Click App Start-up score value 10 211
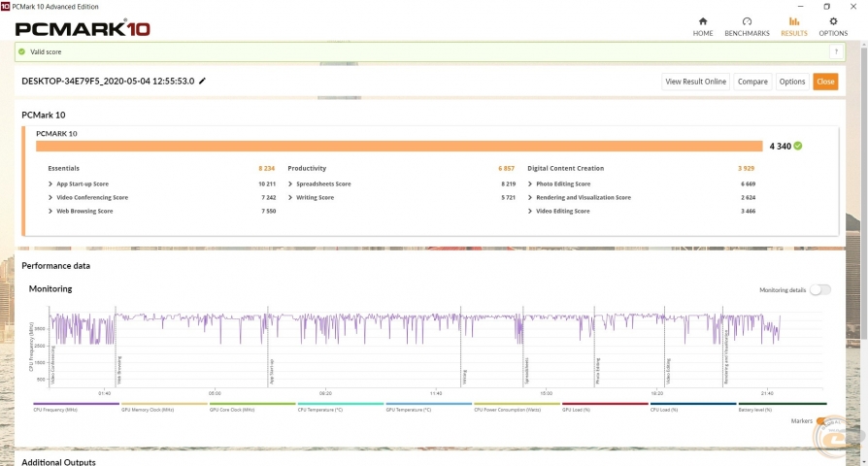 [x=267, y=183]
